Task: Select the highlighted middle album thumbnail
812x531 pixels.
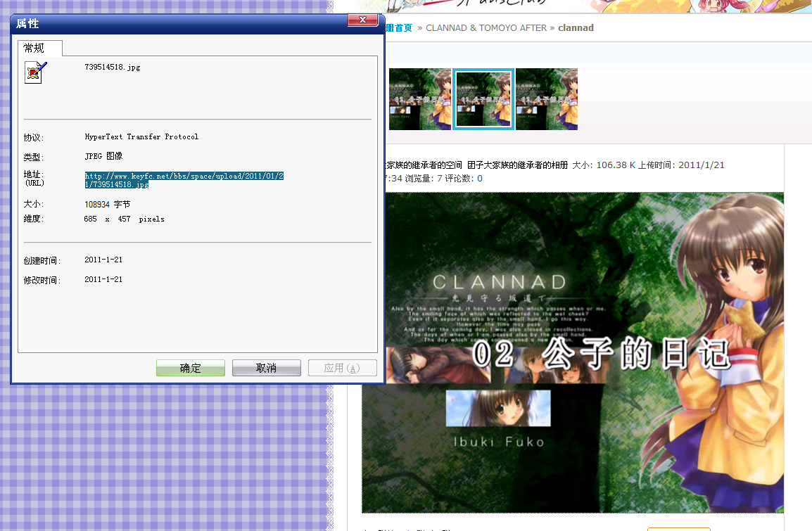Action: pos(483,99)
